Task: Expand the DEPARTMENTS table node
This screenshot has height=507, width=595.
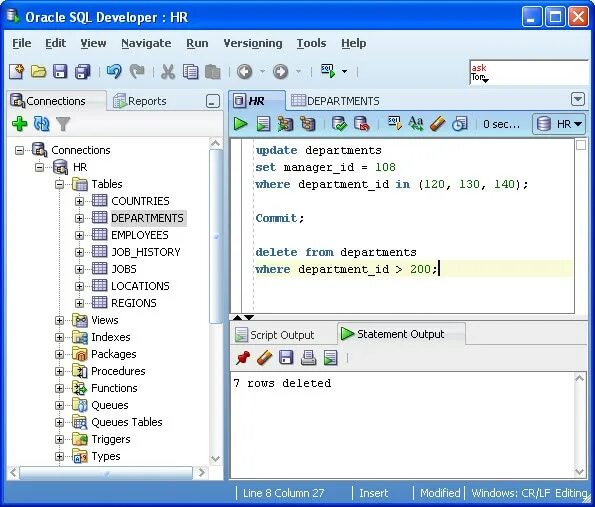Action: 79,219
